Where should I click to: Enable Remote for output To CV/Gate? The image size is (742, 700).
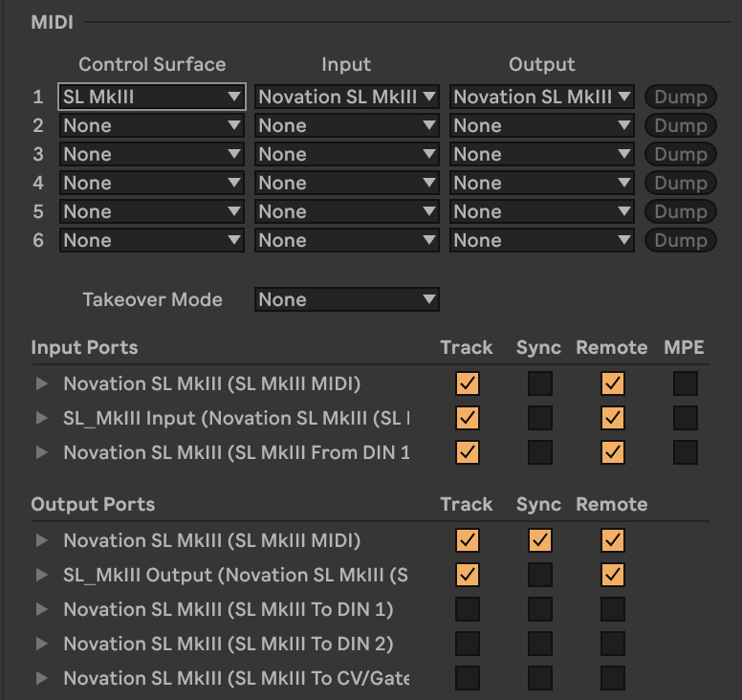tap(613, 678)
